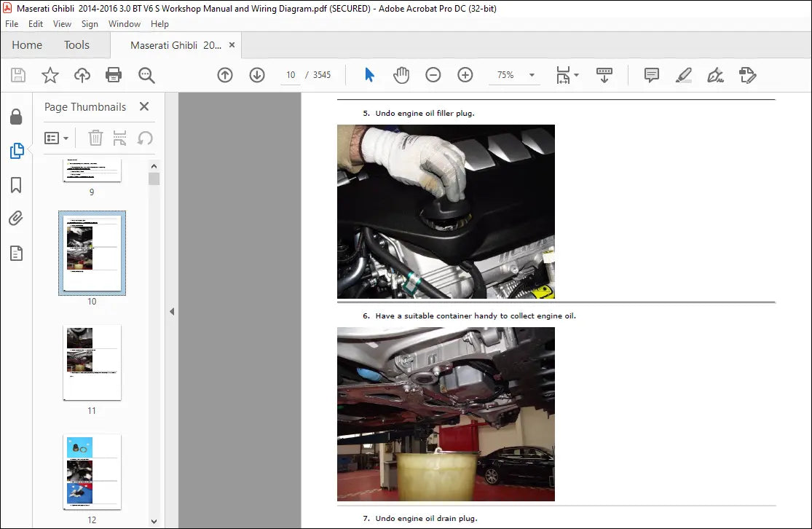Open the Bookmarks panel
812x529 pixels.
16,185
